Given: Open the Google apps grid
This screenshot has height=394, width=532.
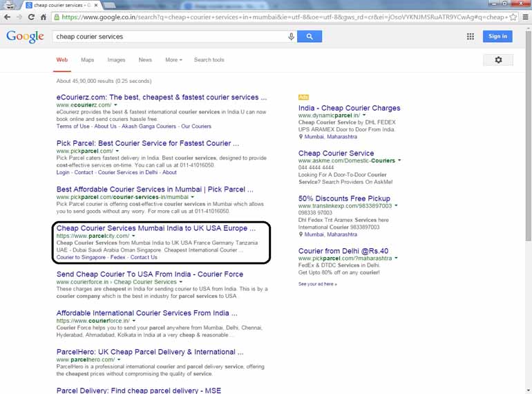Looking at the screenshot, I should tap(471, 37).
